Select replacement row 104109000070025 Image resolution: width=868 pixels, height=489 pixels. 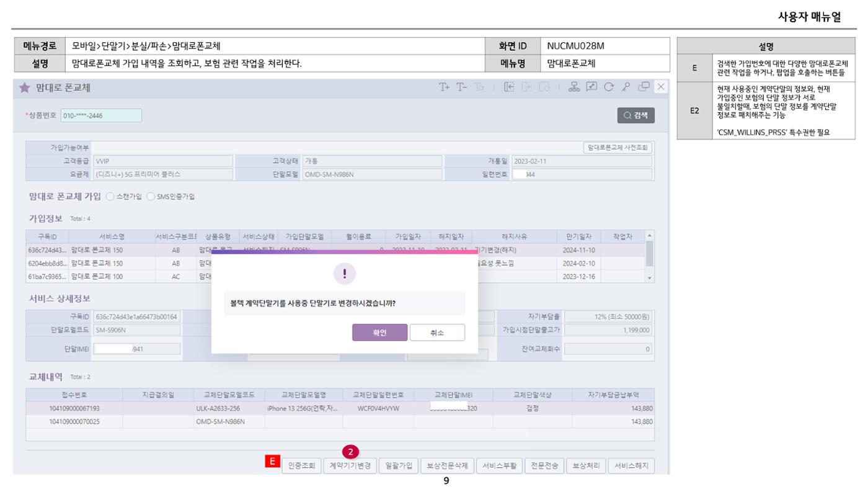(x=340, y=421)
